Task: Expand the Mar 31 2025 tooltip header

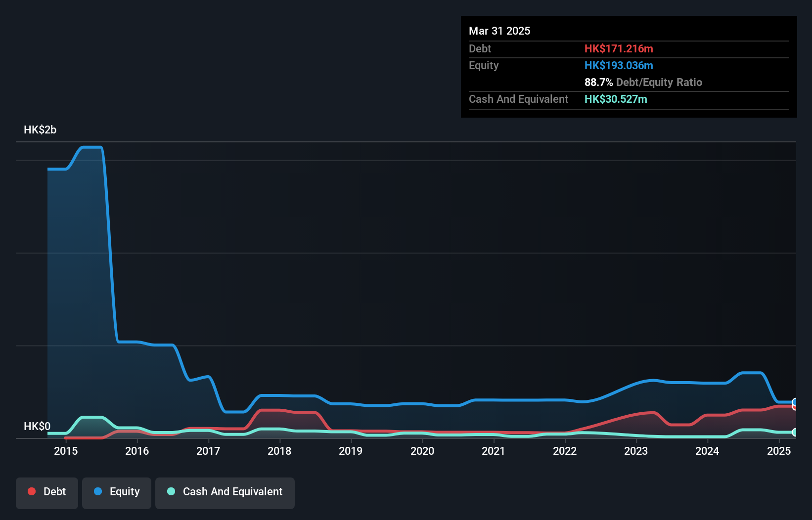Action: coord(499,31)
